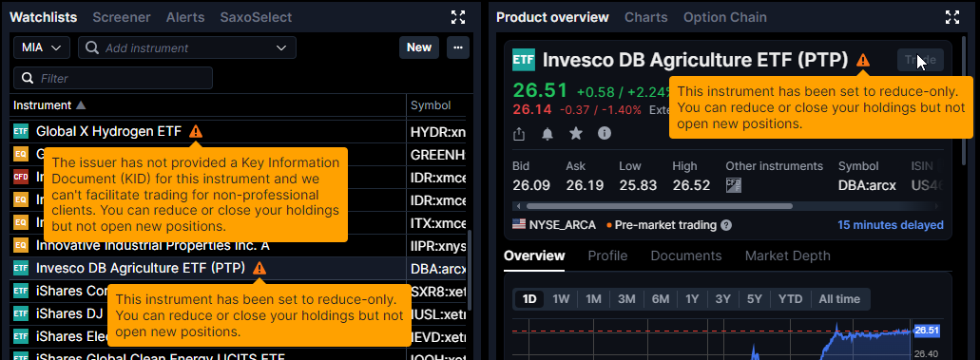
Task: Select the 5Y chart range
Action: (x=755, y=299)
